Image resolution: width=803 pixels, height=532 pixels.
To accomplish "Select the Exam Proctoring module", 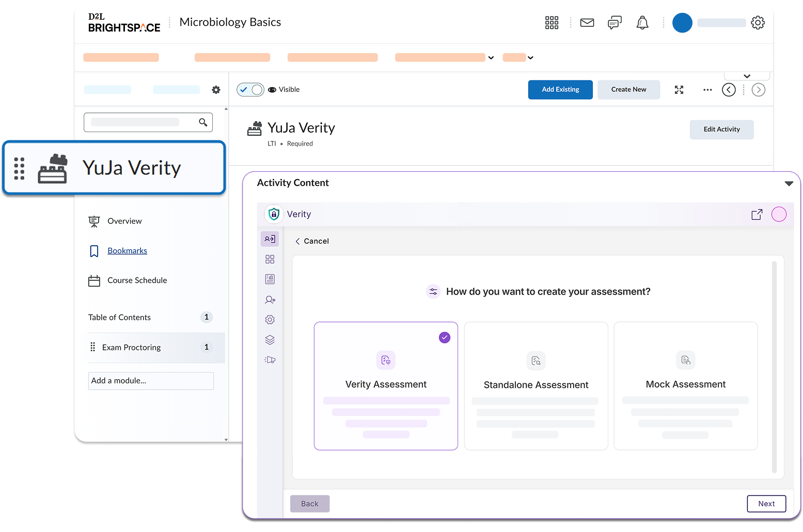I will tap(154, 347).
